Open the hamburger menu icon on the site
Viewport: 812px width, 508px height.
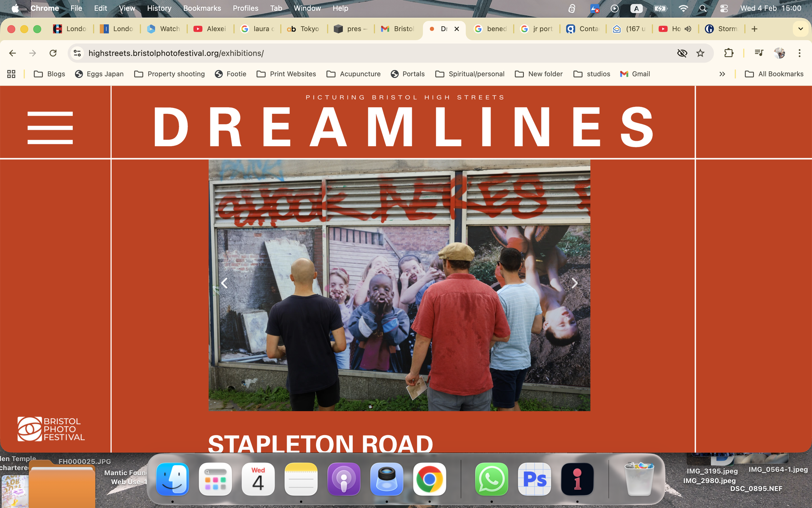pos(50,128)
